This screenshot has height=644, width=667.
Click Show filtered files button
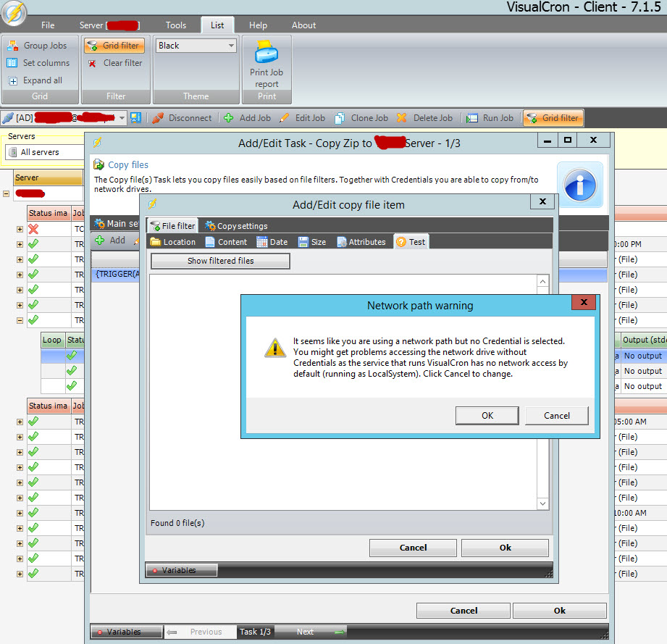pos(220,261)
